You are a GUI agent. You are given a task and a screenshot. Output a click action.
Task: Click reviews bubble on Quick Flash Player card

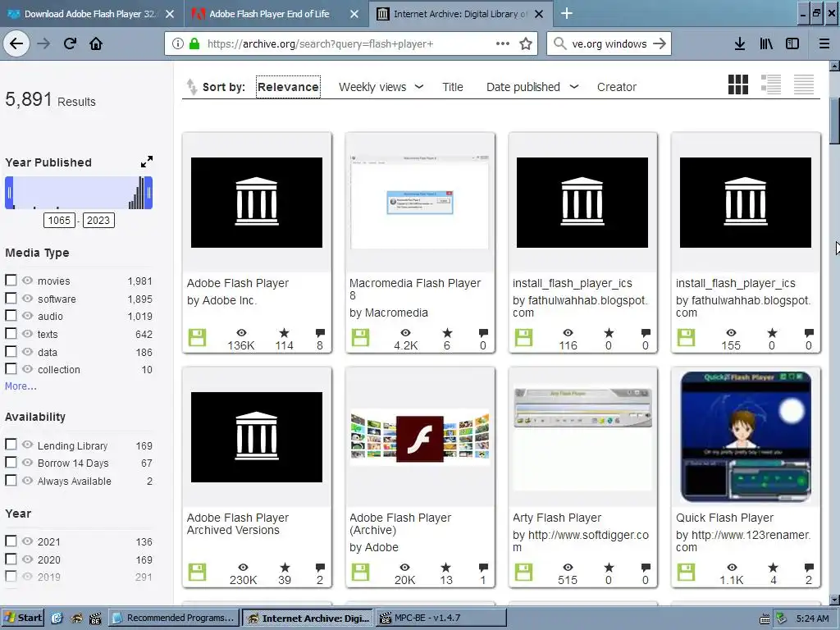point(809,568)
